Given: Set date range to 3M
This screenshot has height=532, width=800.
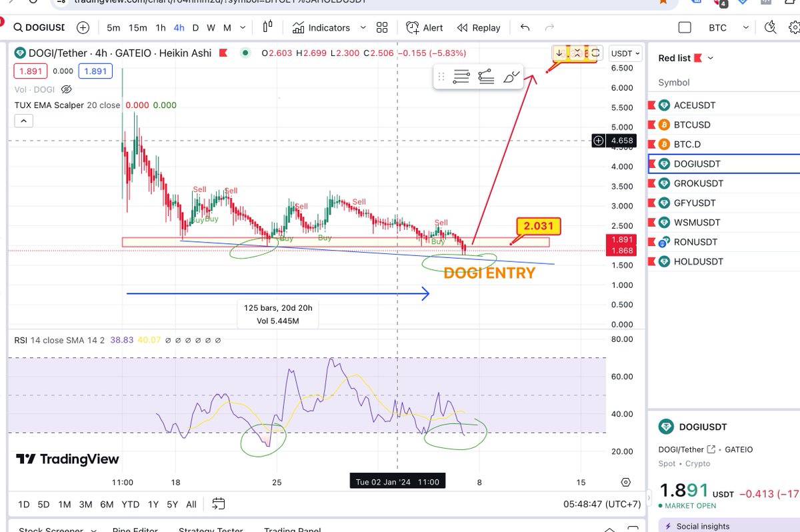Looking at the screenshot, I should [x=85, y=505].
